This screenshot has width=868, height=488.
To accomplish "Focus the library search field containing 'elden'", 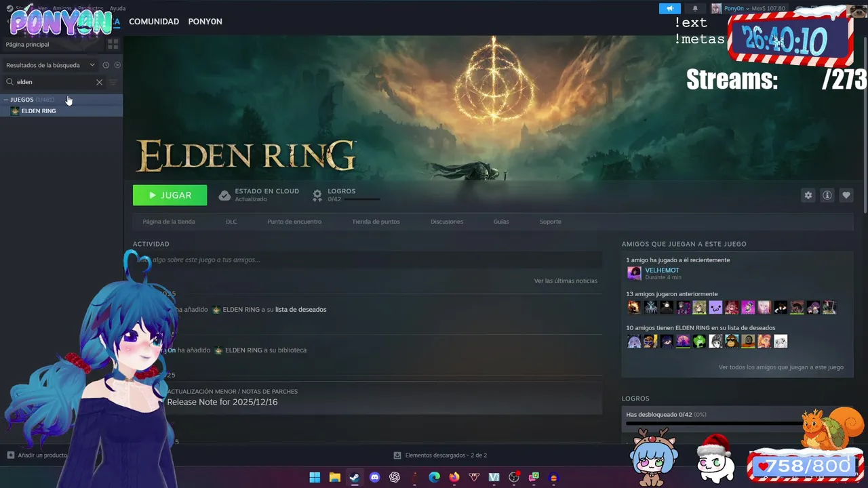I will coord(54,82).
